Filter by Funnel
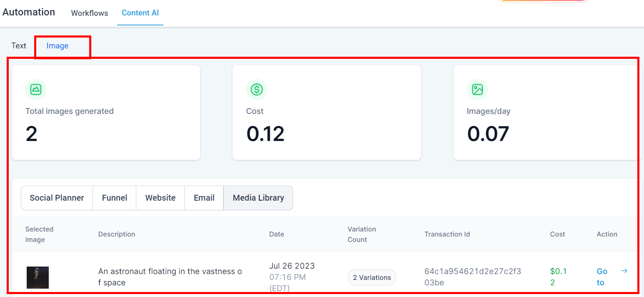The width and height of the screenshot is (644, 297). [x=115, y=198]
